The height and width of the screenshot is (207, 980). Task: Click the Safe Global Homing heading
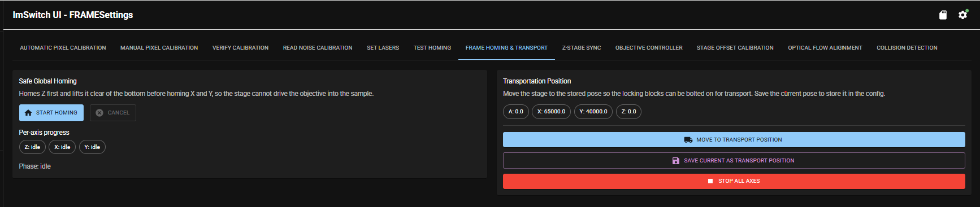[x=48, y=81]
